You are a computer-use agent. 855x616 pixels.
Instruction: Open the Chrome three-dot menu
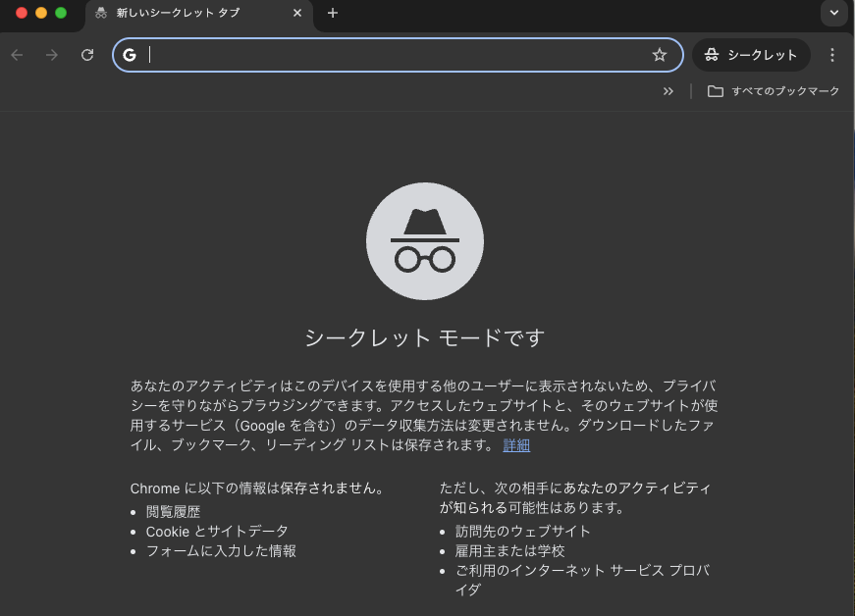832,55
